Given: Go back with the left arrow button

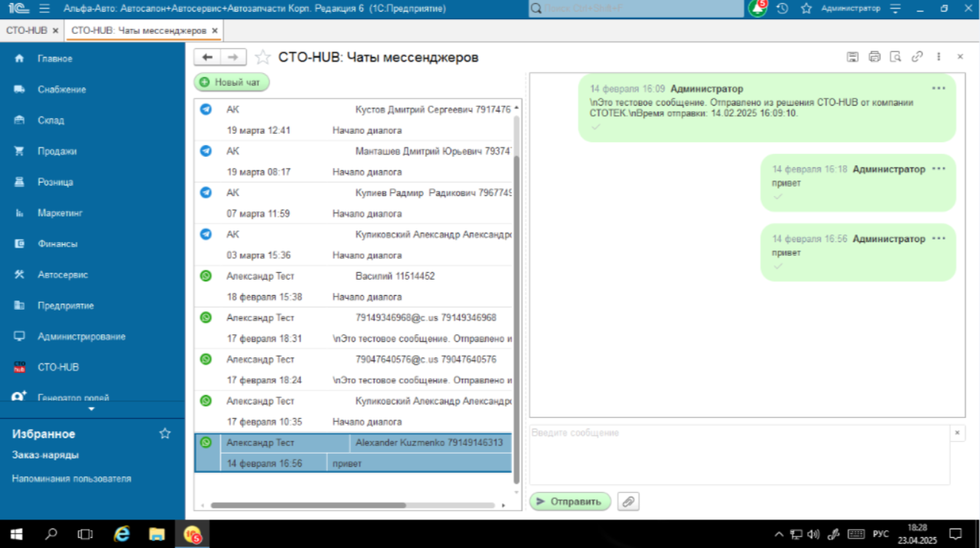Looking at the screenshot, I should coord(207,58).
